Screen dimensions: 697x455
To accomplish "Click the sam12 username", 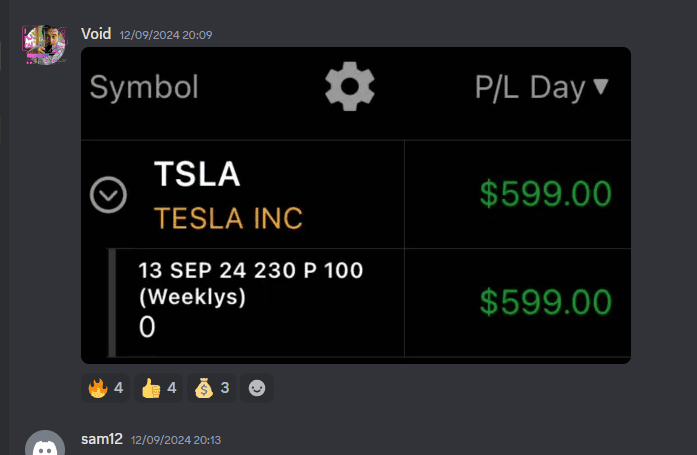I will [102, 439].
